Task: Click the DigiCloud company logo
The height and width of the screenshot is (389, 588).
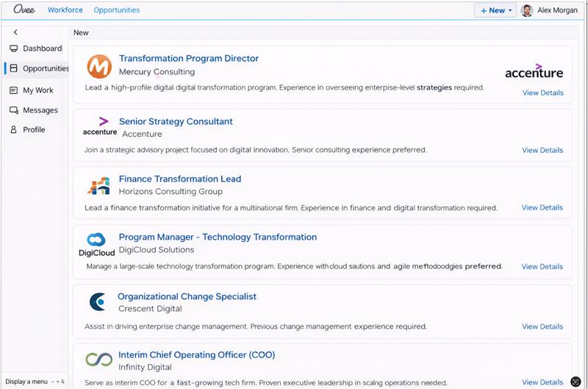Action: coord(96,244)
